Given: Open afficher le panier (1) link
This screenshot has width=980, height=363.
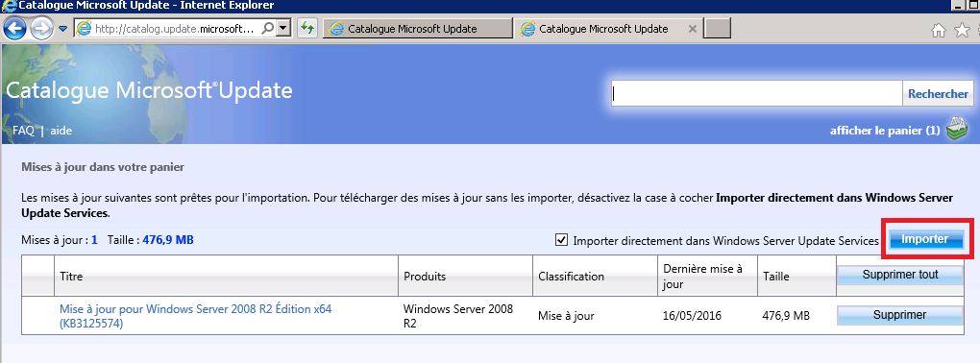Looking at the screenshot, I should coord(884,131).
